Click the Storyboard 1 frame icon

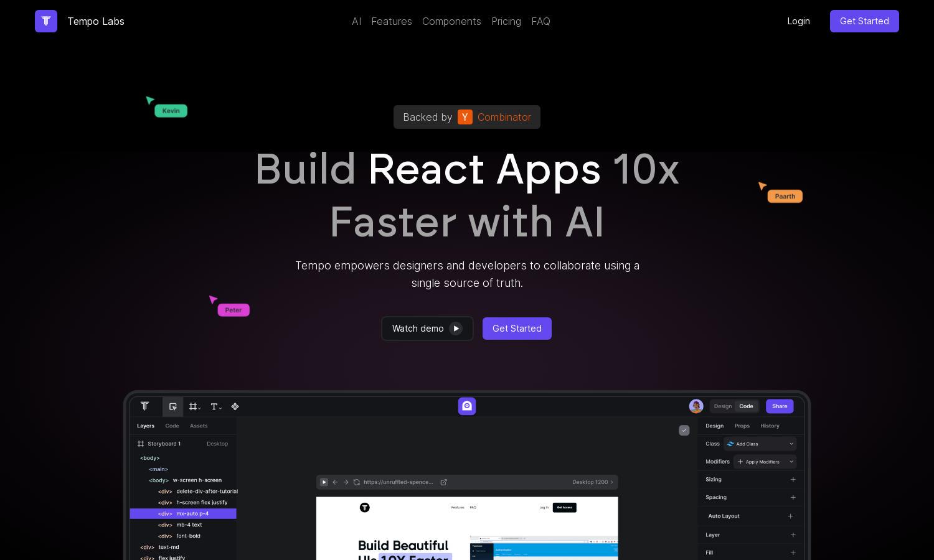click(141, 444)
